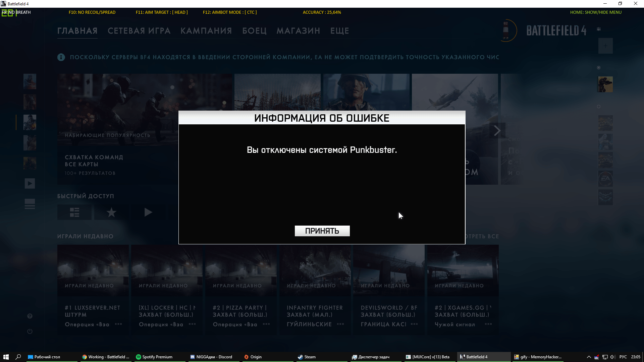Click the F12: AIMBOT MODE overlay option
644x362 pixels.
tap(230, 12)
